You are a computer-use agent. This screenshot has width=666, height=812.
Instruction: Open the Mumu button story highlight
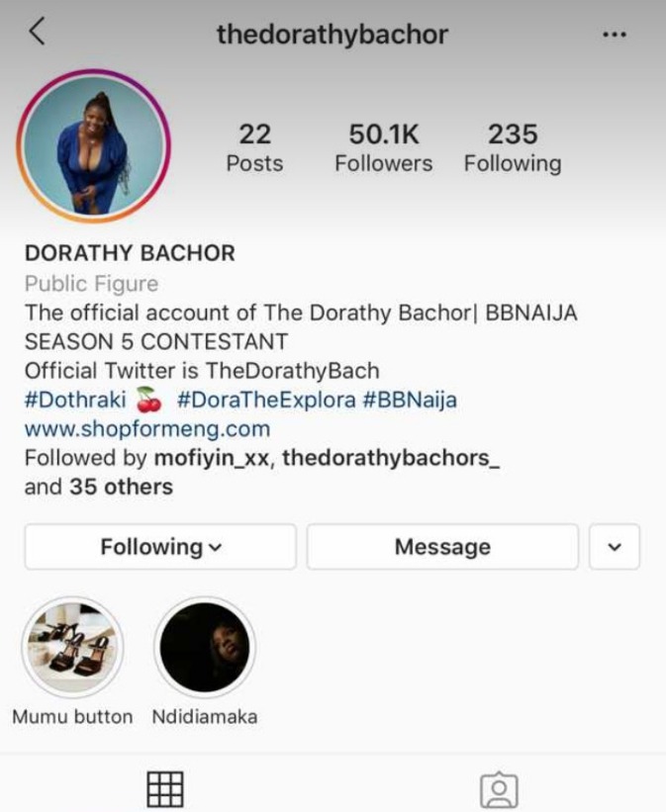(x=72, y=647)
